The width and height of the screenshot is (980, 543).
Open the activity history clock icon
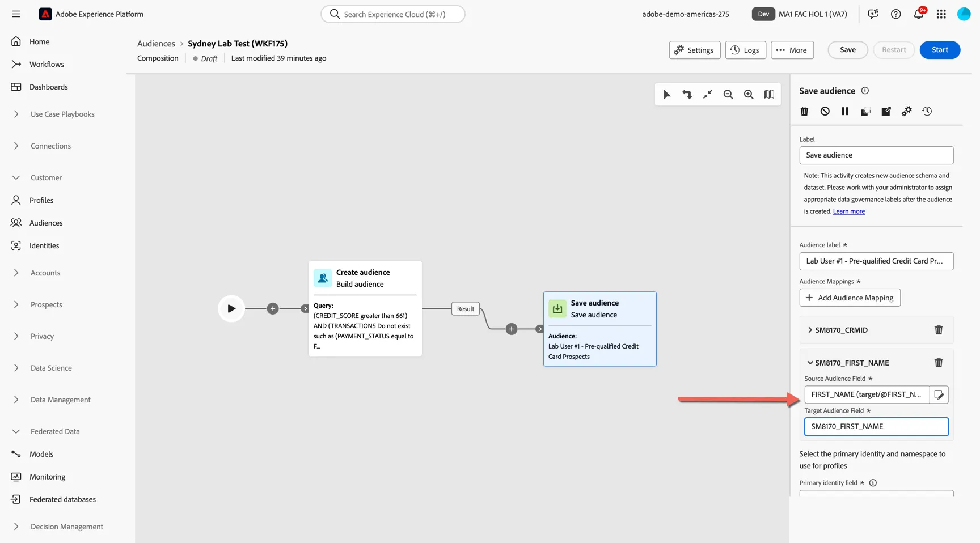click(x=927, y=111)
